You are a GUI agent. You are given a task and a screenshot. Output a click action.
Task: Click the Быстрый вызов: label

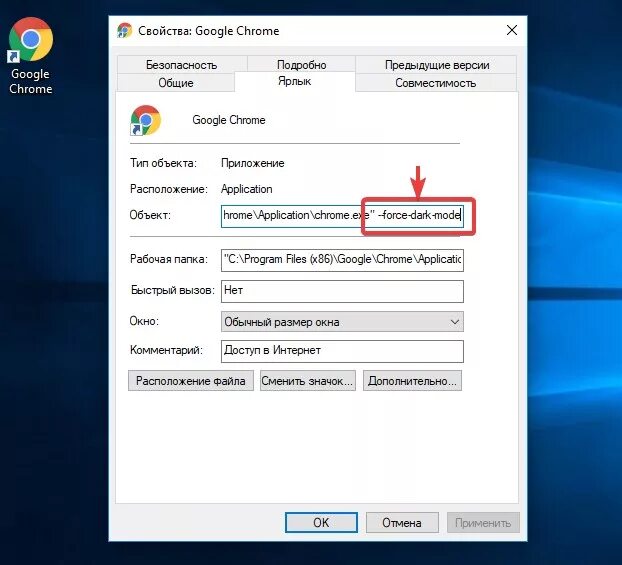(x=173, y=290)
